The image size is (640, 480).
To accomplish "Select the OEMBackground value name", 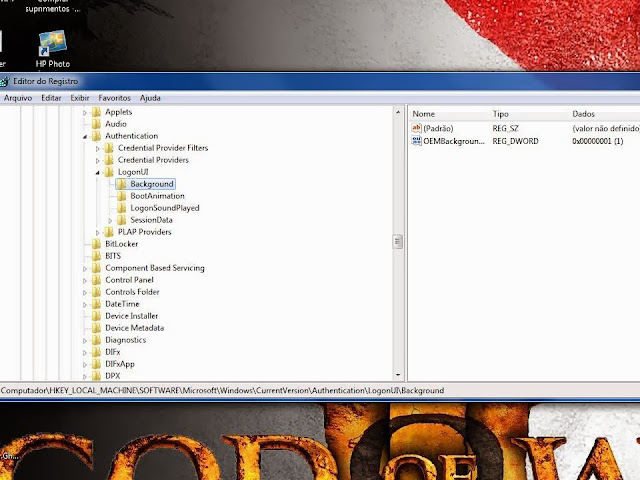I will coord(454,141).
